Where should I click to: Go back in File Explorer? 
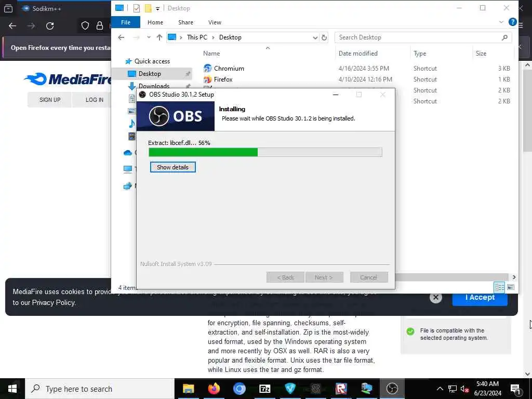(121, 37)
